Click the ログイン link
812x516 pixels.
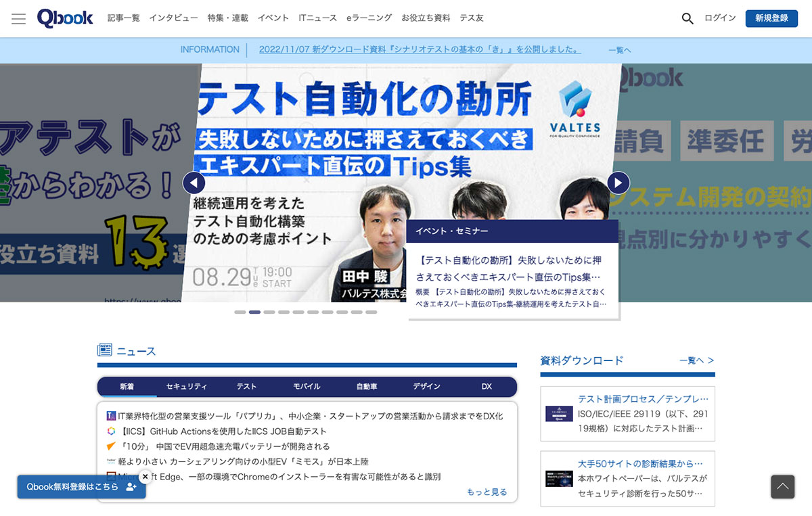720,18
